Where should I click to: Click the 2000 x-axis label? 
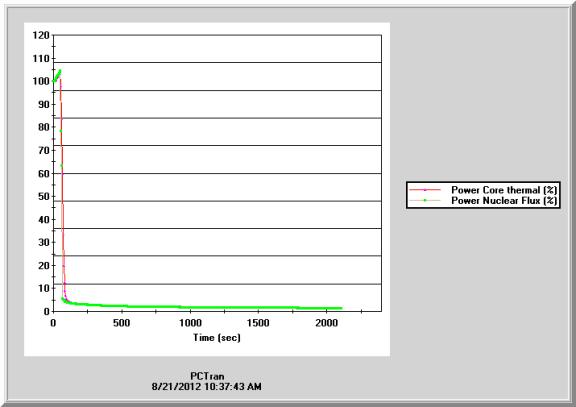(327, 323)
